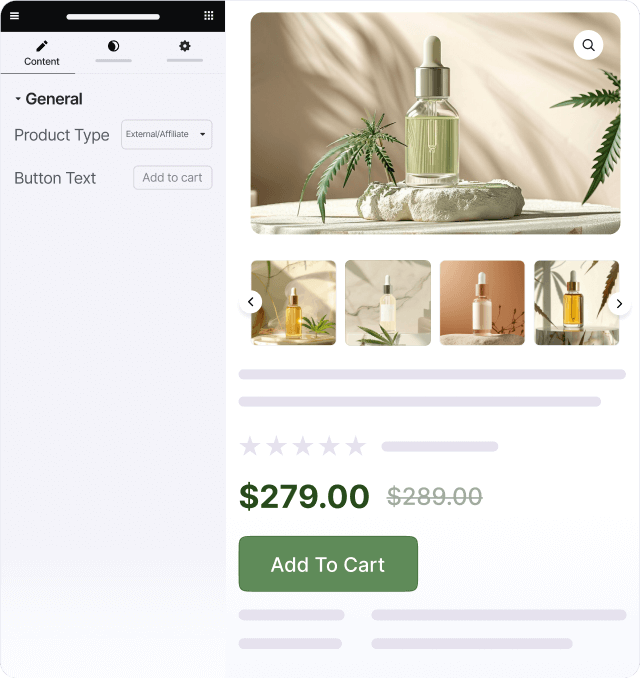
Task: Select the marble background bottle thumbnail
Action: 388,303
